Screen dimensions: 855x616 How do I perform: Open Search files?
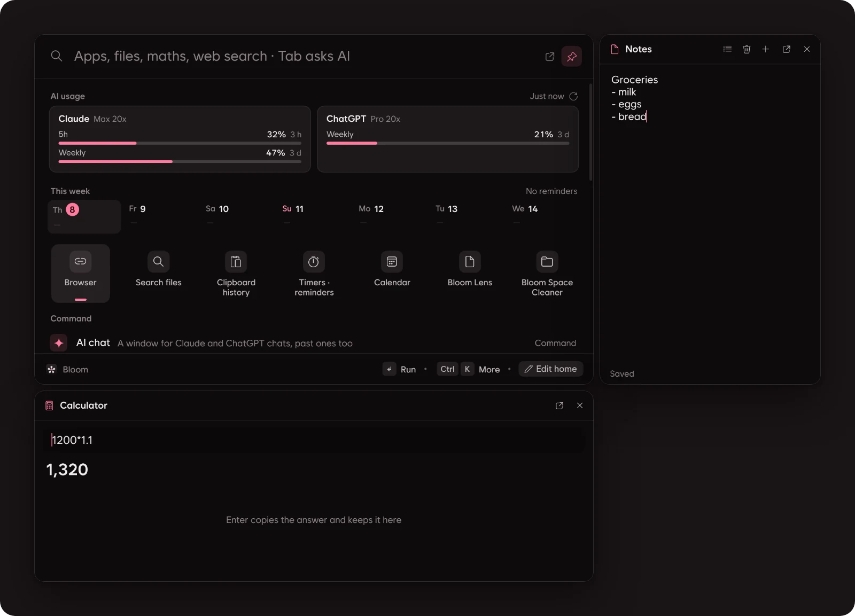click(x=158, y=274)
